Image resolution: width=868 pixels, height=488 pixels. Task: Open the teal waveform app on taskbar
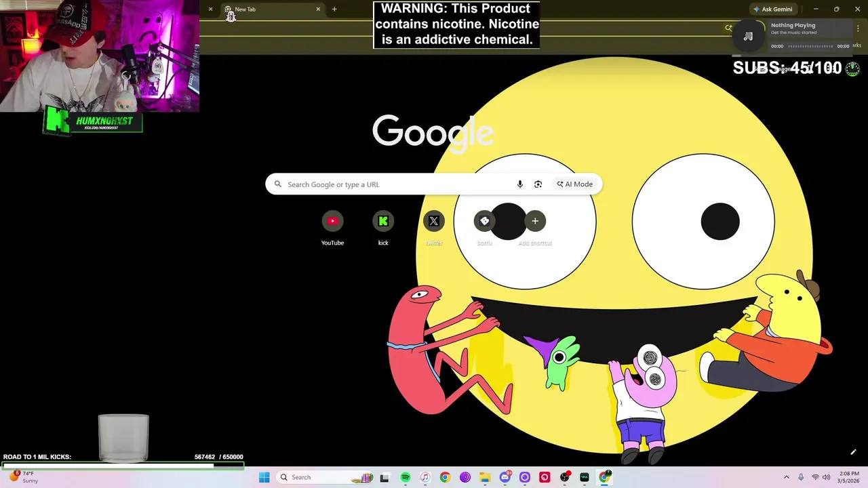[x=585, y=477]
